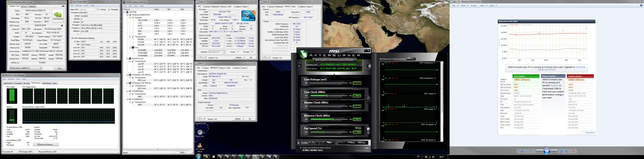The image size is (644, 159).
Task: Switch to the Processes tab in Task Manager
Action: pyautogui.click(x=18, y=83)
